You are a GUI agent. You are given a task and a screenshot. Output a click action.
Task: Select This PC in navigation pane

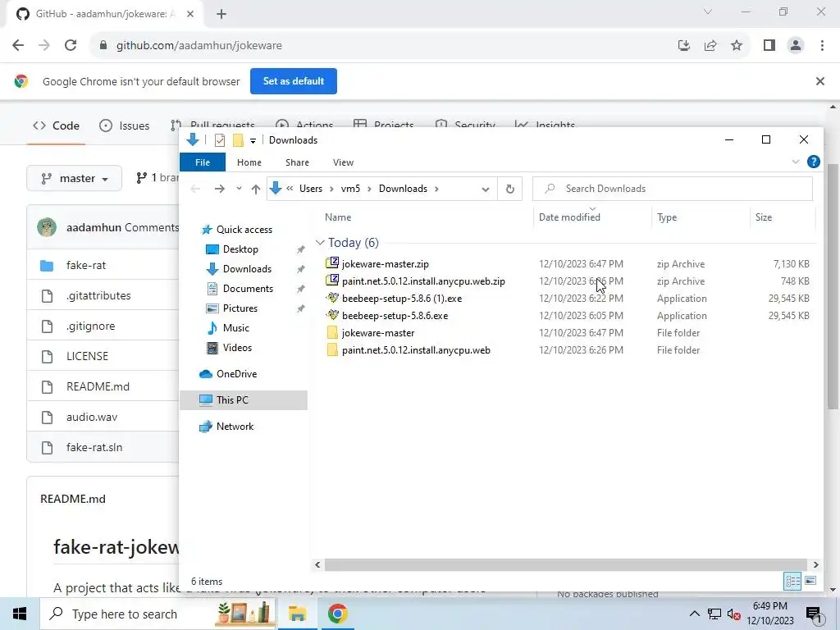coord(244,400)
